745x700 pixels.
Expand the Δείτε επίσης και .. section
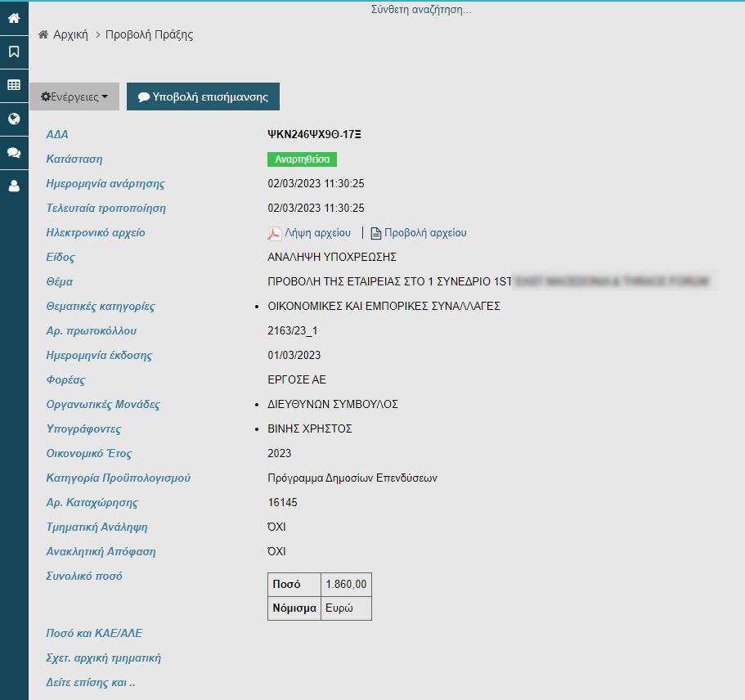91,682
